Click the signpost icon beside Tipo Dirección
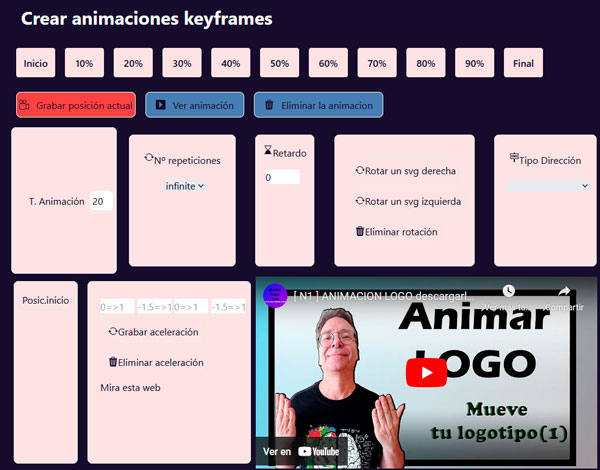 click(x=514, y=157)
